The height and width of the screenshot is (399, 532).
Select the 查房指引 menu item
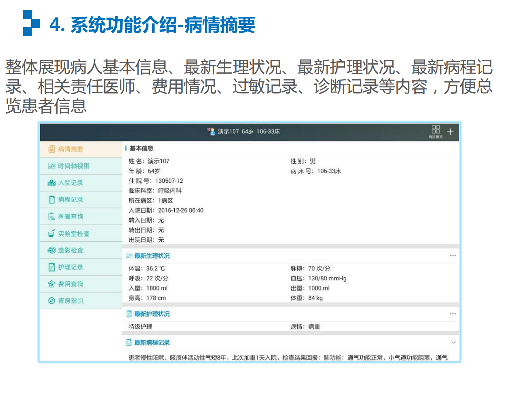[x=70, y=301]
